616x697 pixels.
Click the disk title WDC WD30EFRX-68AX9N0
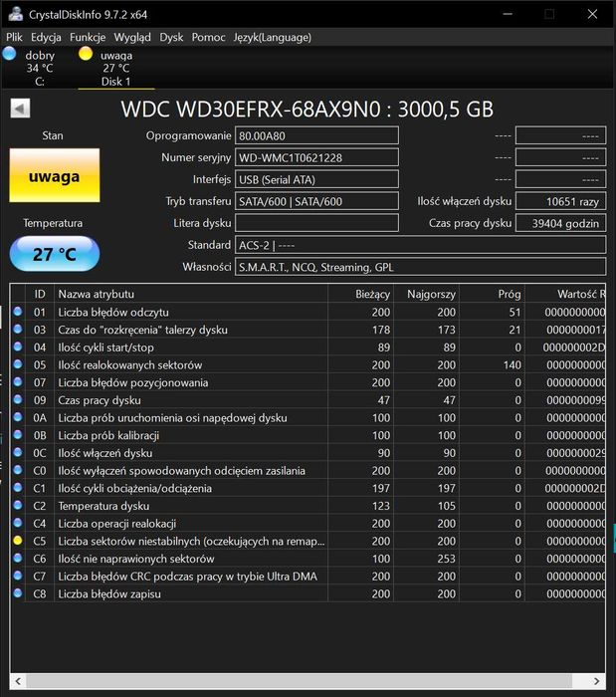(x=307, y=109)
